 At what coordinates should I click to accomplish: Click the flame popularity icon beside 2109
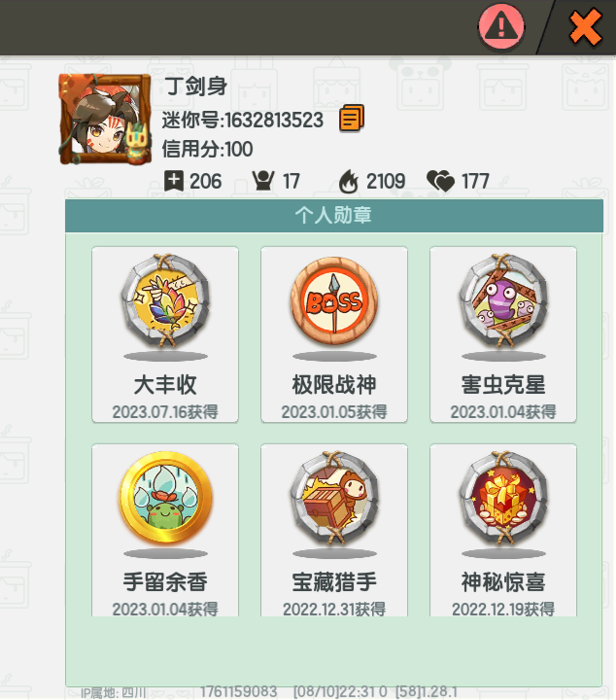(349, 181)
